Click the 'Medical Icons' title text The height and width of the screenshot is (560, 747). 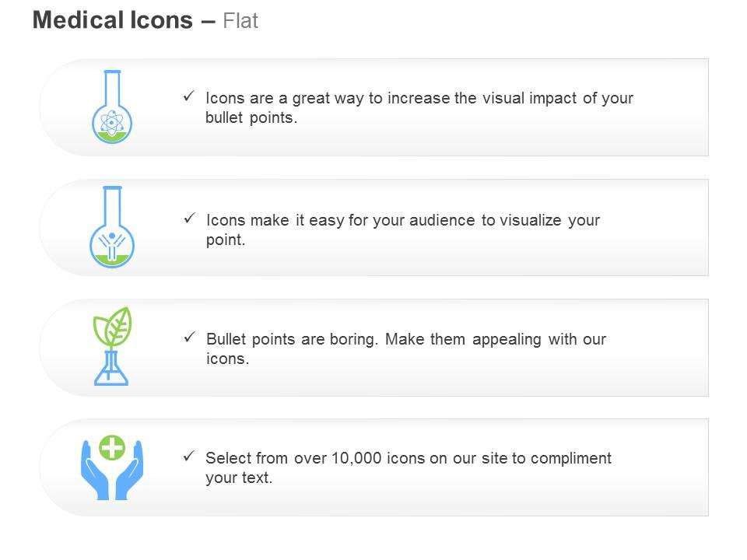[x=112, y=20]
